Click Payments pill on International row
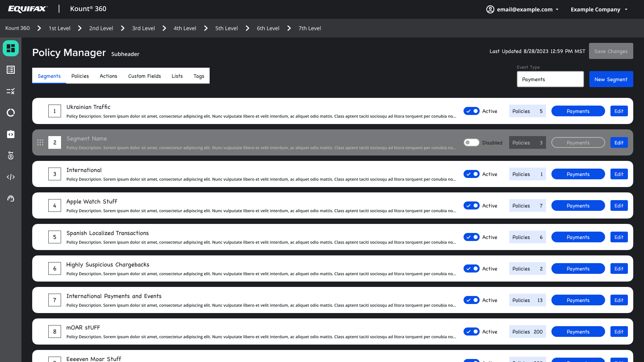644x362 pixels. pyautogui.click(x=578, y=174)
